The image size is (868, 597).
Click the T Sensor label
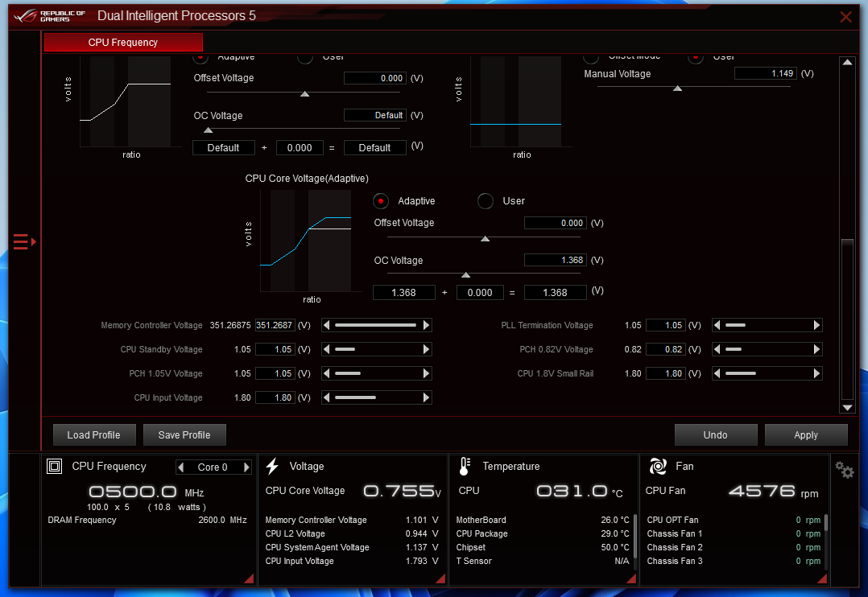coord(473,561)
